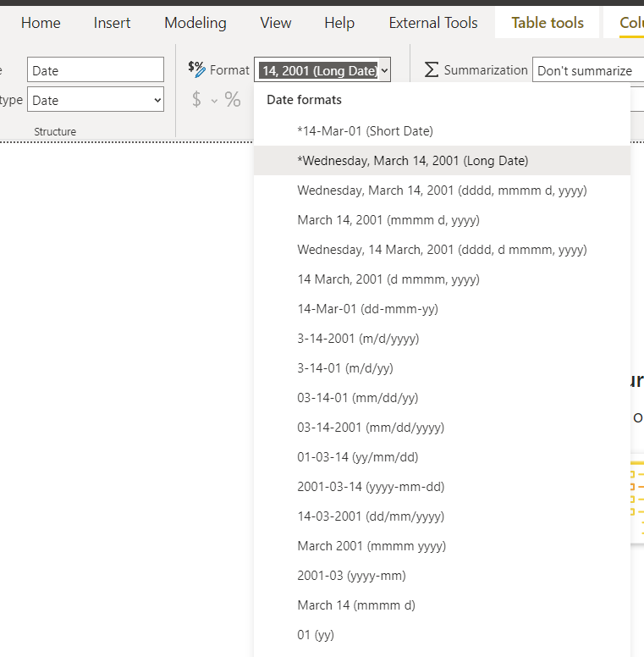Select the Table tools tab

(548, 23)
